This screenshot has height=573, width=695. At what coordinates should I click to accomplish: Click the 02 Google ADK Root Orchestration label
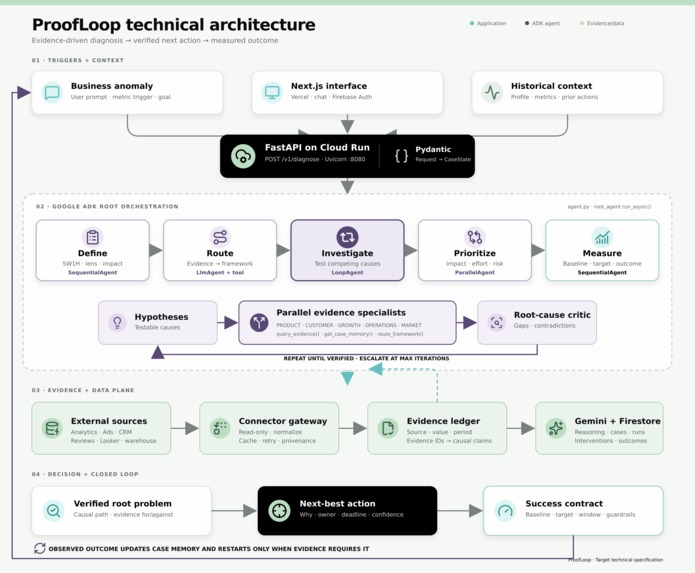point(107,207)
